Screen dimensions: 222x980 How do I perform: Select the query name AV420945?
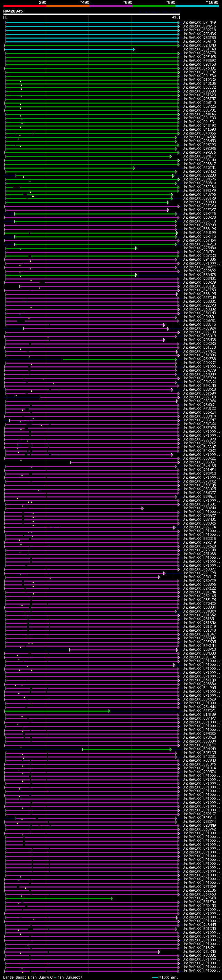[13, 11]
